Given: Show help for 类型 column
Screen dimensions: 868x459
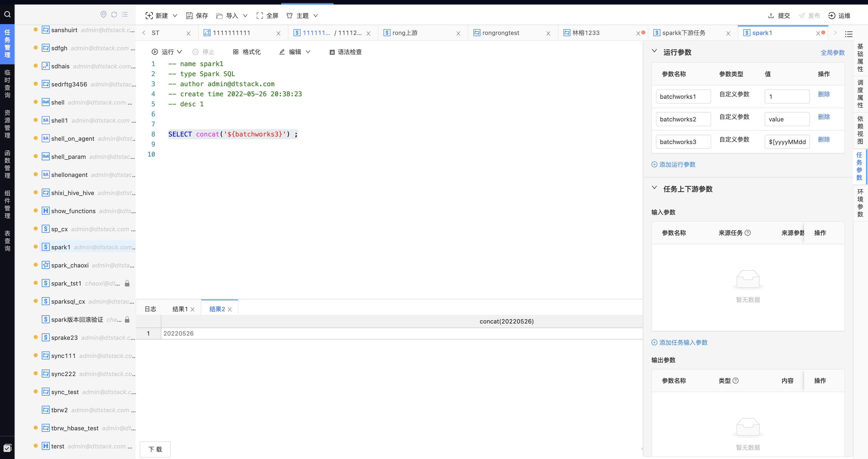Looking at the screenshot, I should 736,381.
